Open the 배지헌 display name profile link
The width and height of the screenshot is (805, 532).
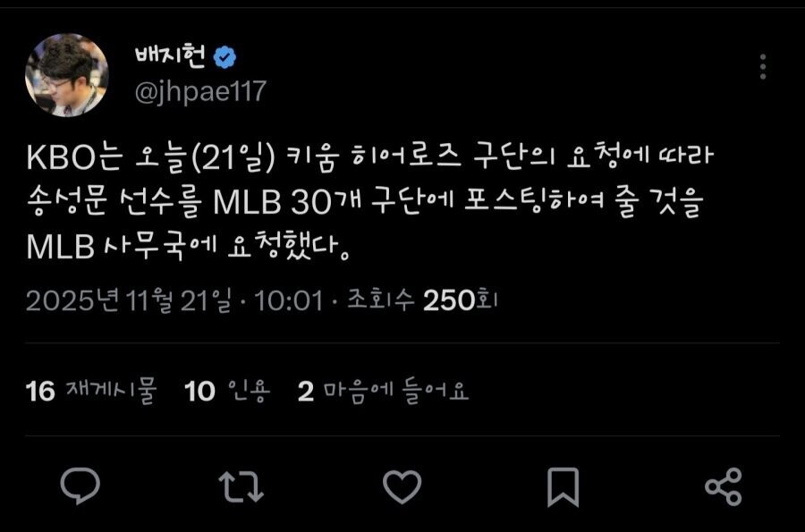170,56
